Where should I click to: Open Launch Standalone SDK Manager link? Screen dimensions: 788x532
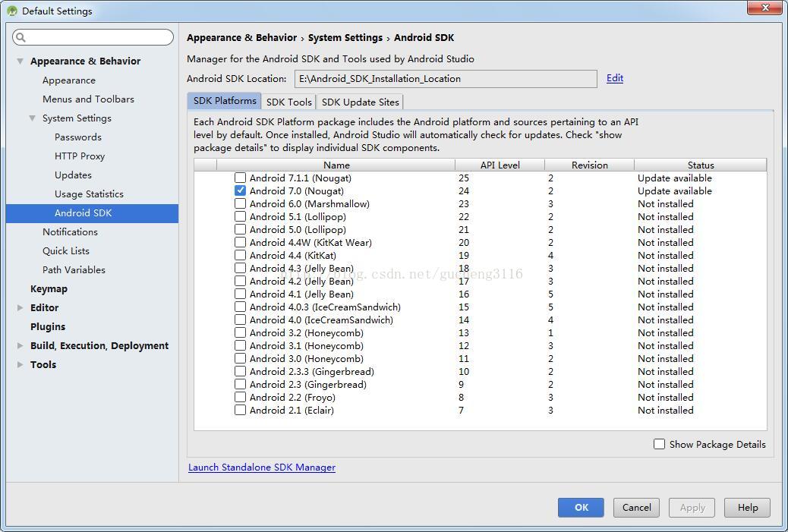[262, 467]
